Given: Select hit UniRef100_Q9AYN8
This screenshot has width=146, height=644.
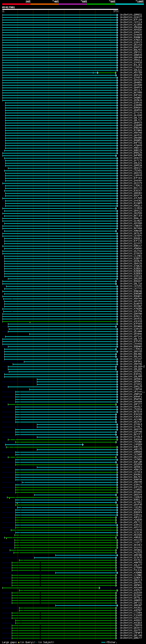Looking at the screenshot, I should tap(131, 314).
